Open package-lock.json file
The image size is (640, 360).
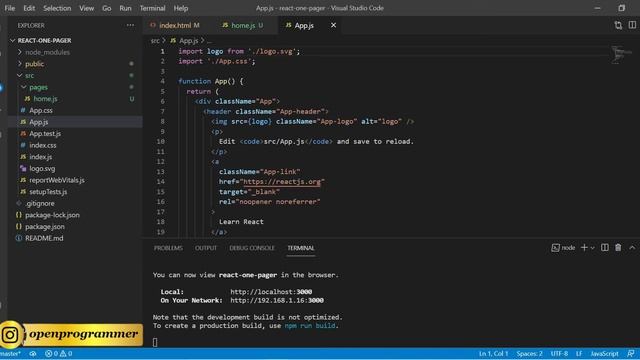pos(52,215)
